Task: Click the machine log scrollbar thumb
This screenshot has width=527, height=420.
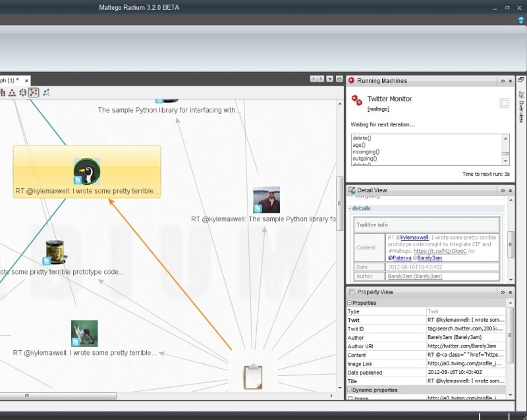Action: click(x=505, y=153)
